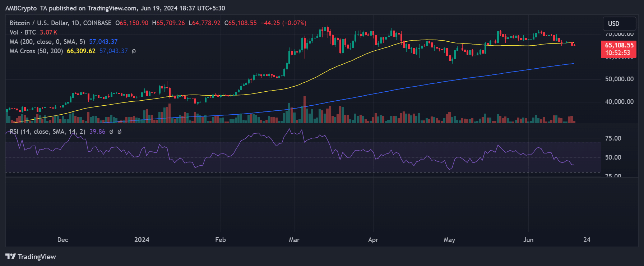
Task: Click the MA (200, close, 0, SMA, 5) indicator
Action: pyautogui.click(x=47, y=42)
